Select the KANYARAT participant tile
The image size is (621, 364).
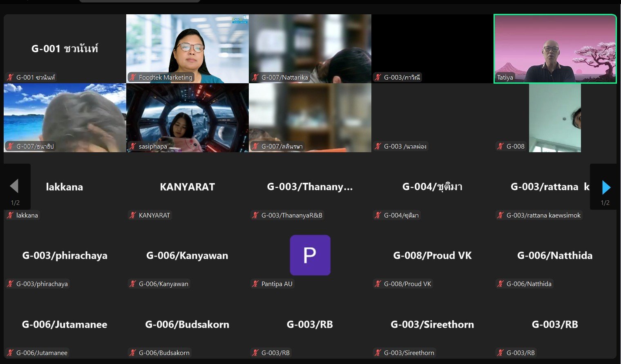click(188, 187)
